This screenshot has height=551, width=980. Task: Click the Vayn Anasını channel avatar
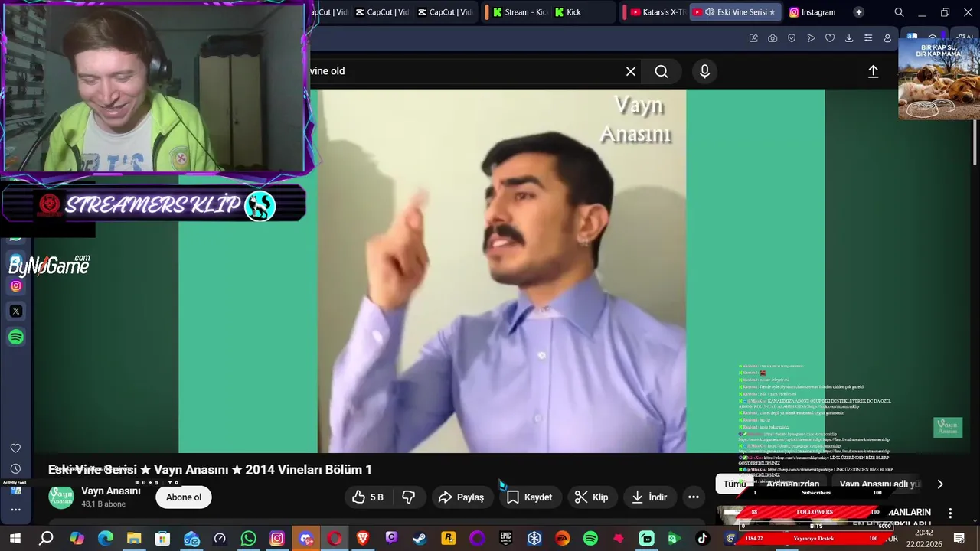61,497
